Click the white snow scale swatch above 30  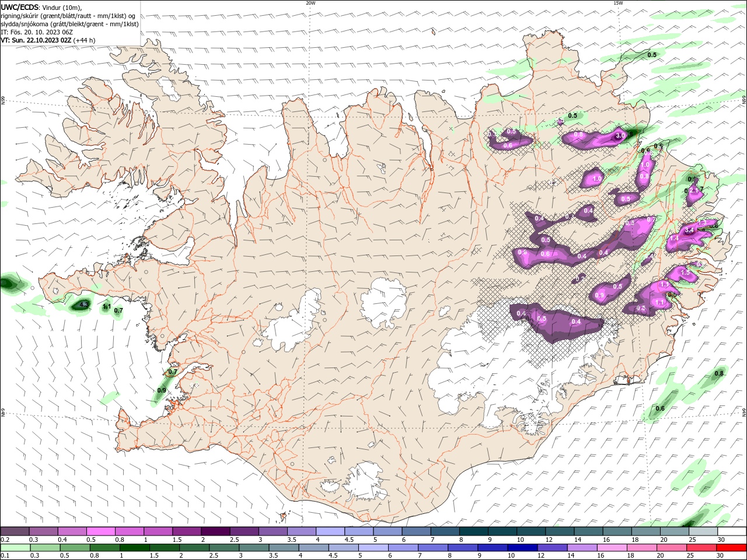732,531
